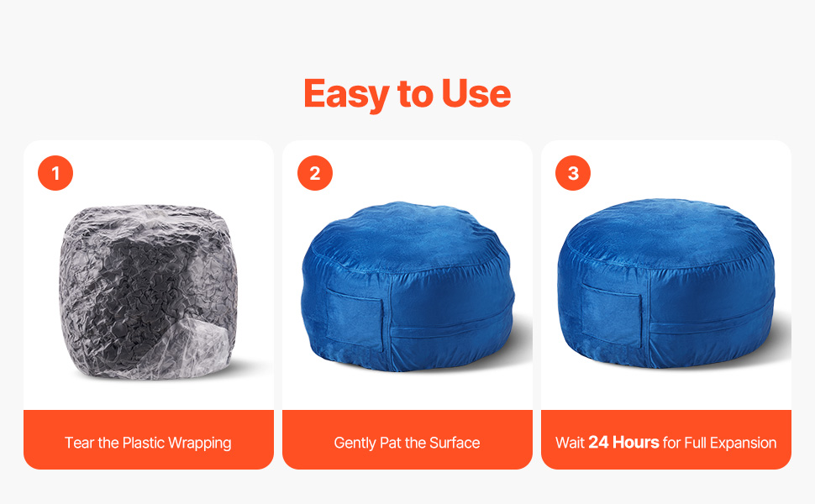This screenshot has width=815, height=504.
Task: Click the orange number 2 step badge
Action: coord(315,173)
